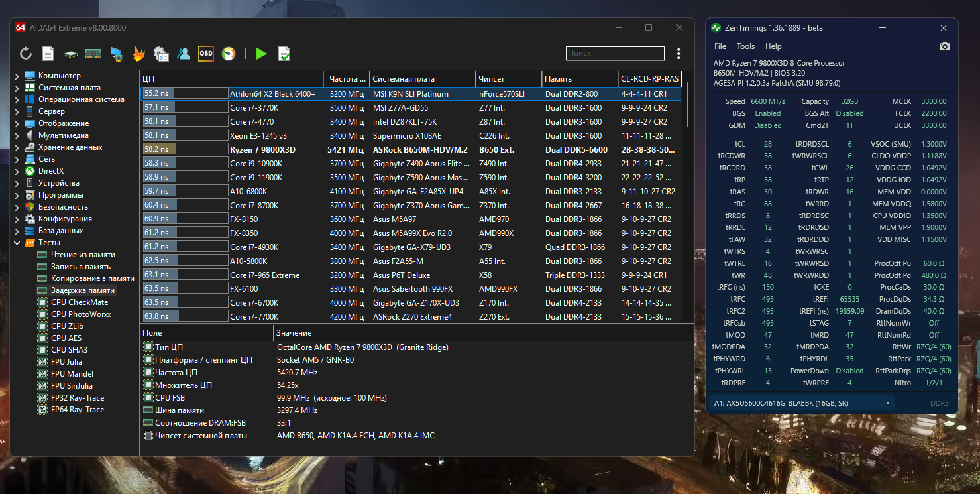980x494 pixels.
Task: Open the Копирование в памяти test
Action: point(93,278)
